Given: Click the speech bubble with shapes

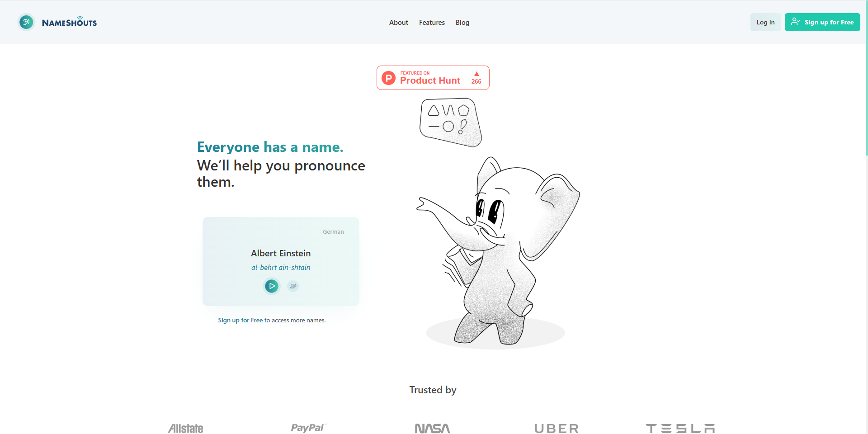Looking at the screenshot, I should click(x=451, y=123).
